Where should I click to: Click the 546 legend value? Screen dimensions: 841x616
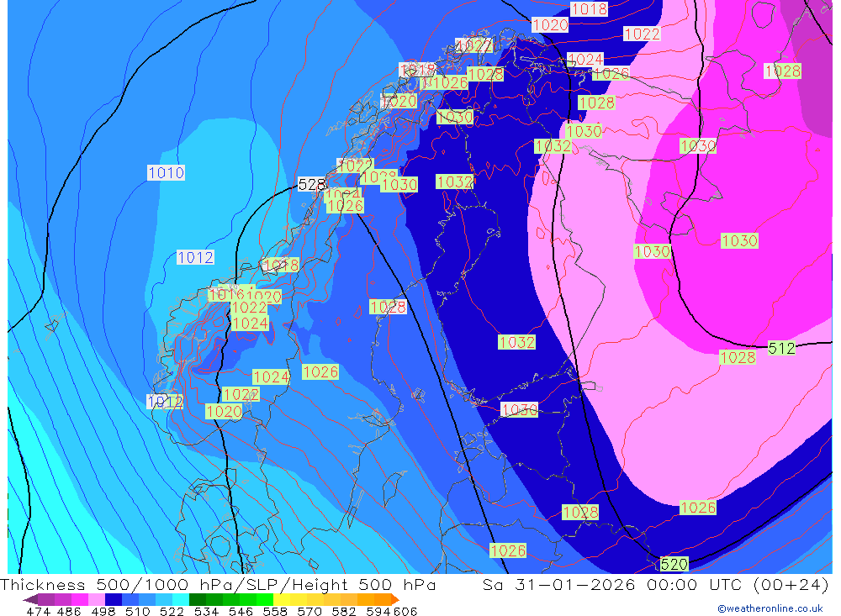[241, 611]
